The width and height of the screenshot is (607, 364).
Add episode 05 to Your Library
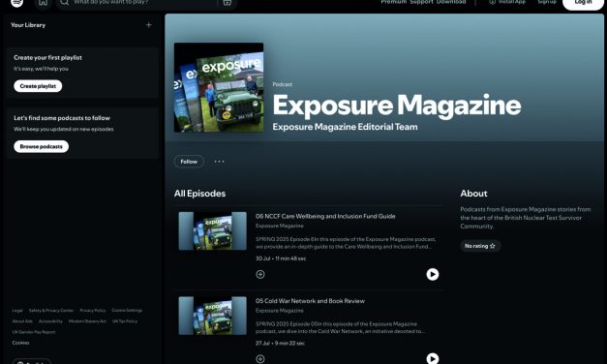[x=260, y=359]
